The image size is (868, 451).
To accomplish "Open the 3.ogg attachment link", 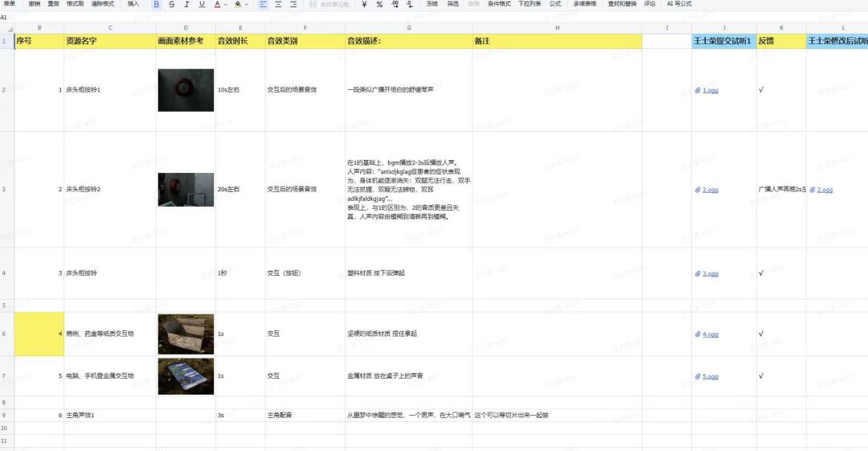I will [x=710, y=273].
